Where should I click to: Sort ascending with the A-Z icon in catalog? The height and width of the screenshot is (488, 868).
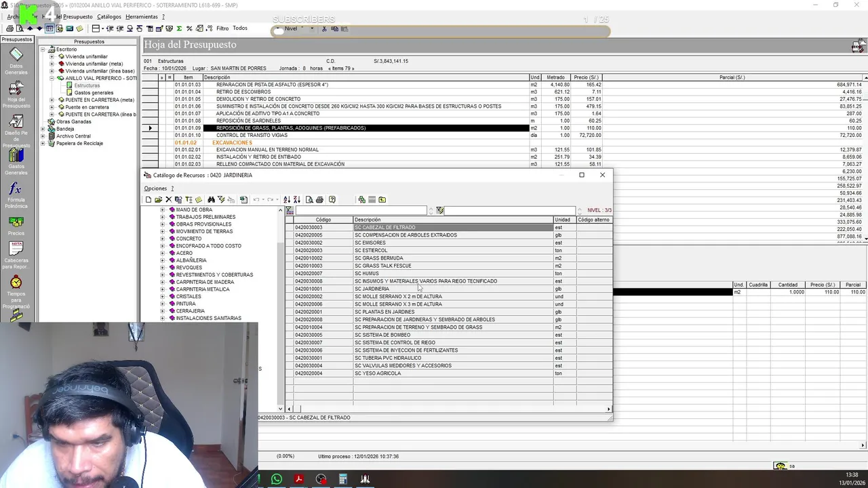(286, 200)
